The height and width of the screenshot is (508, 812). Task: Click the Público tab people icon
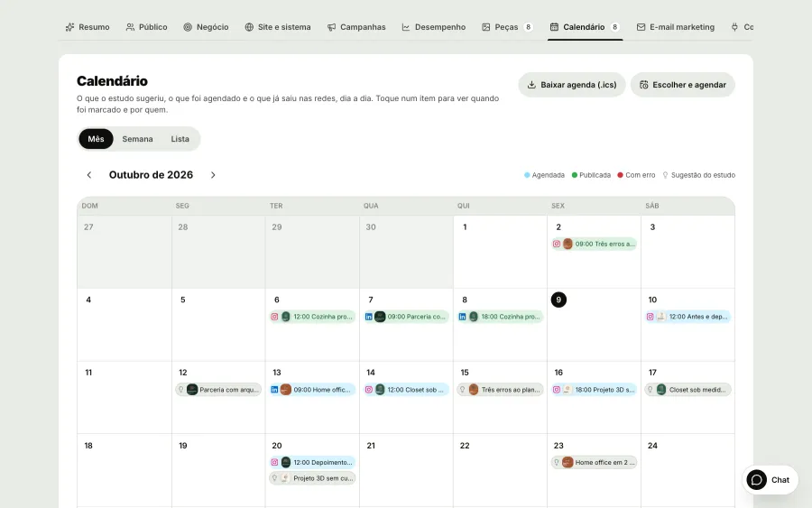130,27
